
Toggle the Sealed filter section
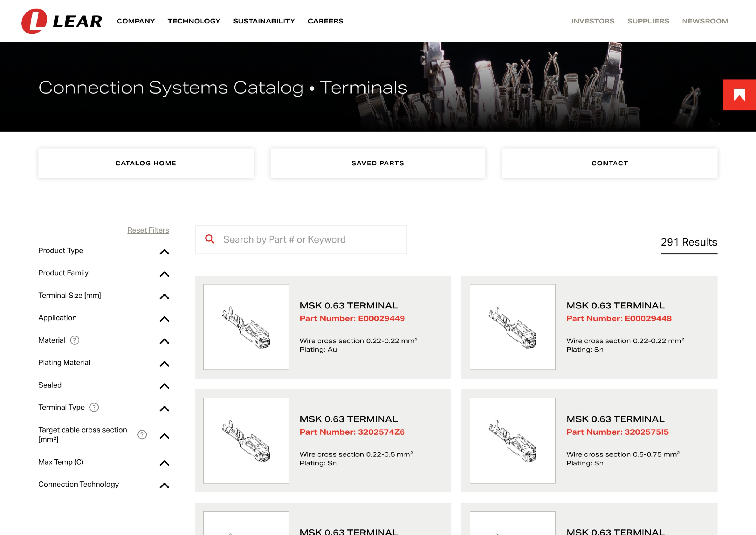click(x=164, y=386)
